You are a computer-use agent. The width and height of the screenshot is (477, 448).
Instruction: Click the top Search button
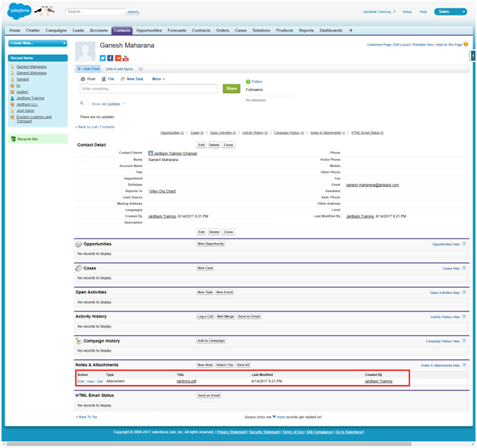(x=133, y=12)
